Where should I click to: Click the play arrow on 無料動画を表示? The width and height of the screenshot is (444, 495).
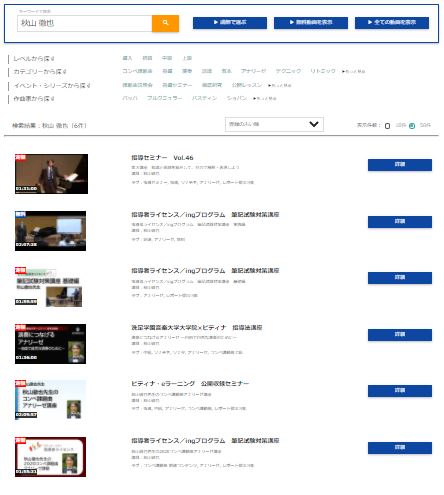click(x=292, y=22)
